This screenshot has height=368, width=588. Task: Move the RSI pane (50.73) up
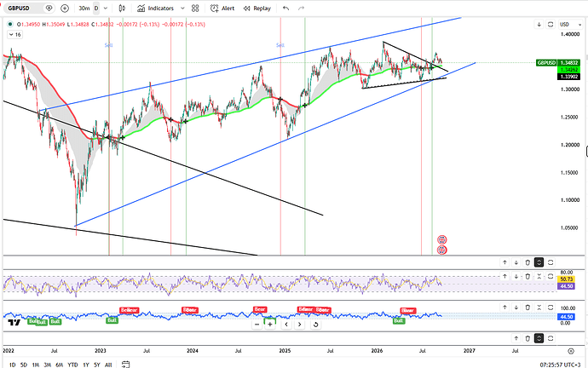click(x=504, y=276)
